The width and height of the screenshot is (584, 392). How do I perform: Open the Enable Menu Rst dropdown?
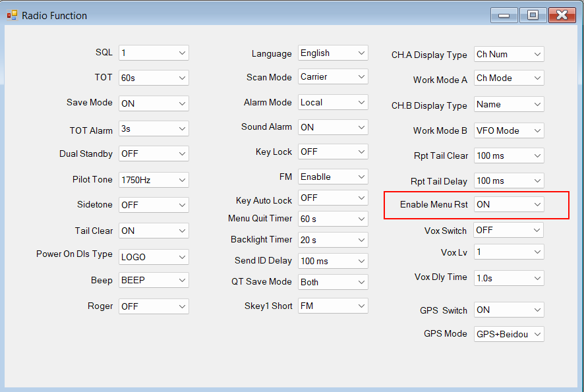(509, 204)
